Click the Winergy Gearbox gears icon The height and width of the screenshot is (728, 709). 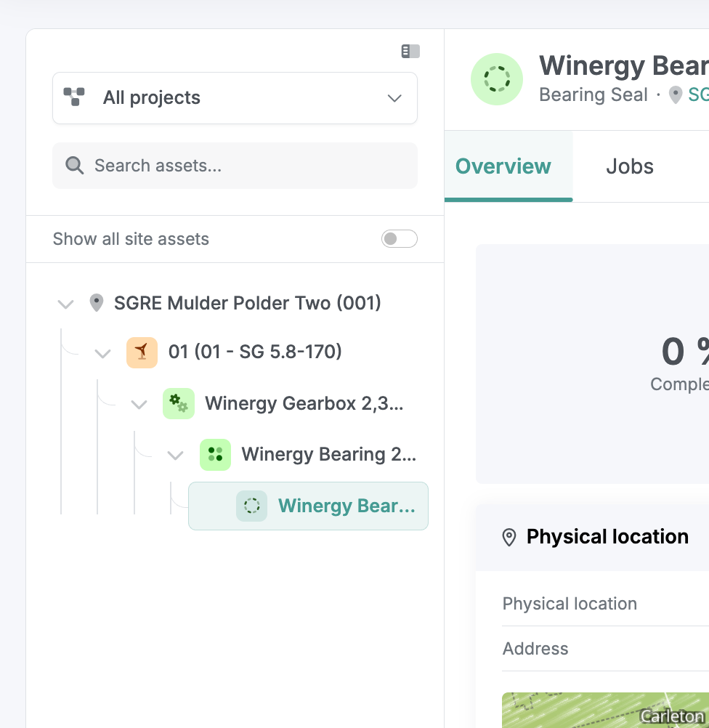pyautogui.click(x=178, y=403)
